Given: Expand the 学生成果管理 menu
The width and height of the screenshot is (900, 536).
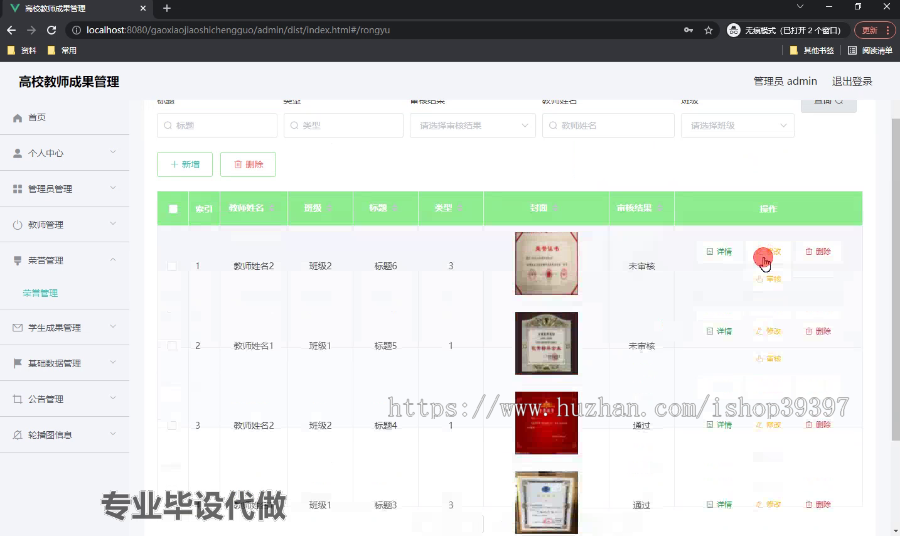Looking at the screenshot, I should 64,328.
